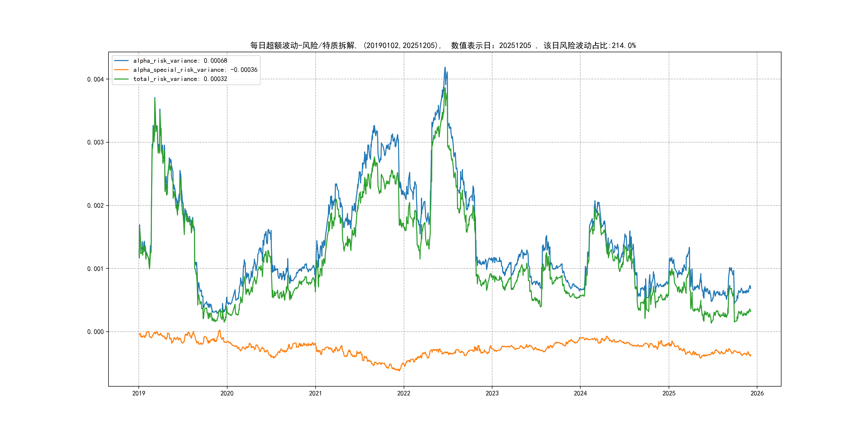Click the 2021 x-axis tick label
This screenshot has width=868, height=434.
point(315,393)
